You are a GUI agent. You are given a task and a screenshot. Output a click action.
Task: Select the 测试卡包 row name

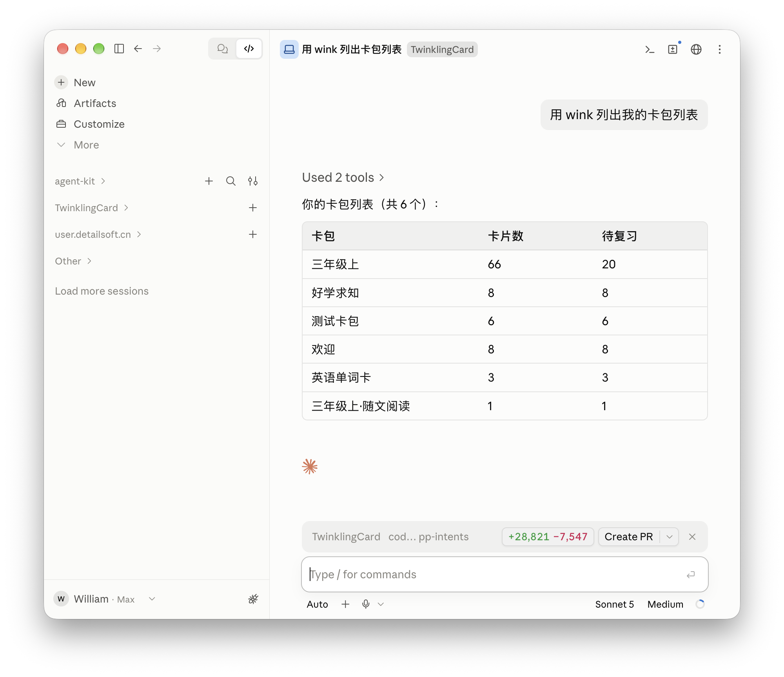335,321
